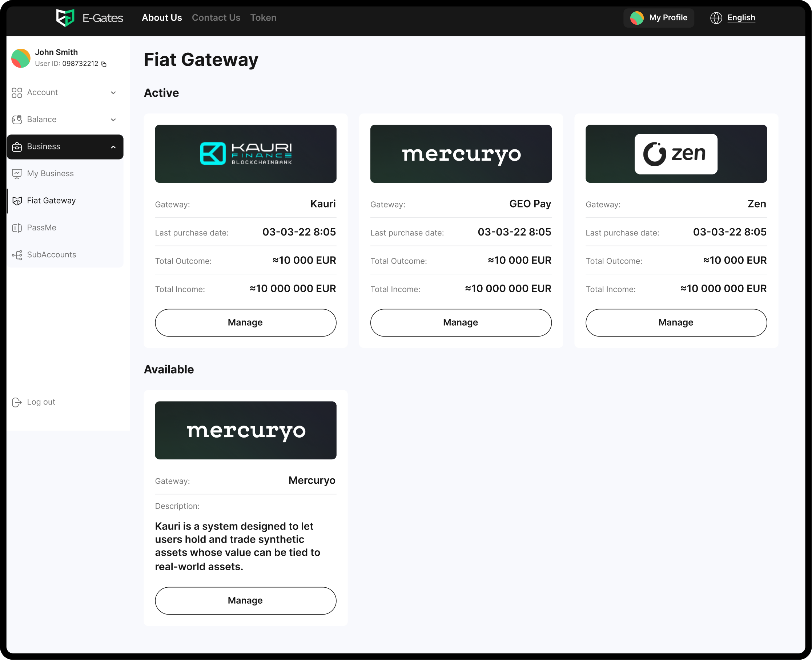The width and height of the screenshot is (812, 660).
Task: Click the John Smith name in the sidebar
Action: [56, 52]
